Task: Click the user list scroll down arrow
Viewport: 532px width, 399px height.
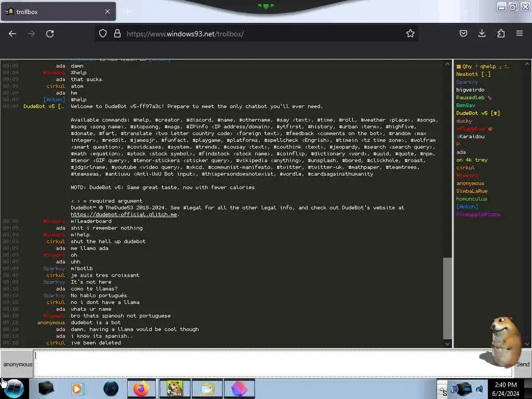Action: click(x=527, y=344)
